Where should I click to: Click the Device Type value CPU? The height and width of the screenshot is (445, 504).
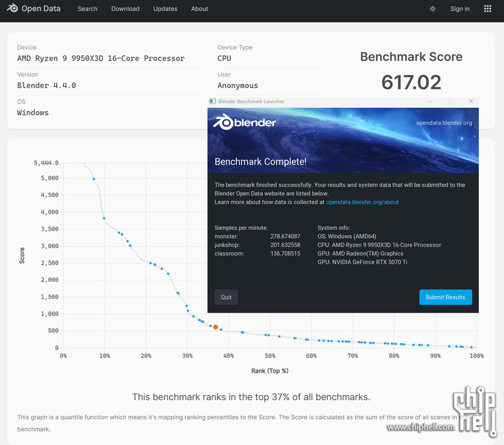224,58
